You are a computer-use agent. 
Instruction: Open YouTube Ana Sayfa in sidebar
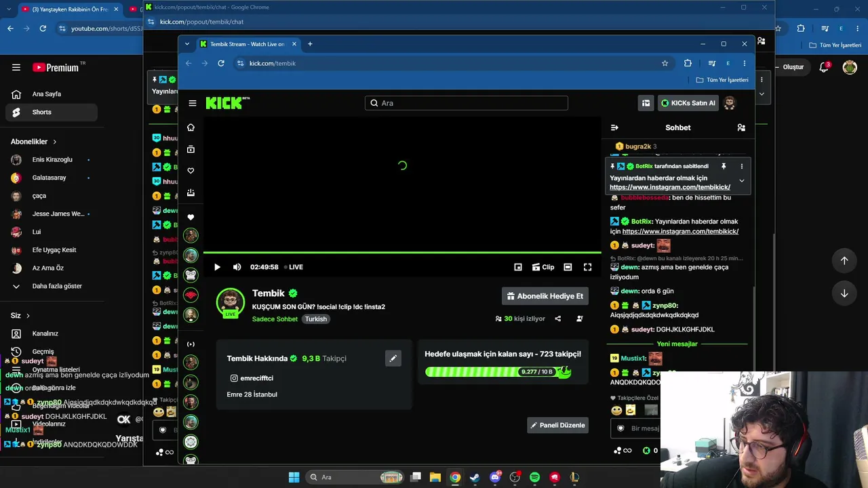[x=52, y=94]
